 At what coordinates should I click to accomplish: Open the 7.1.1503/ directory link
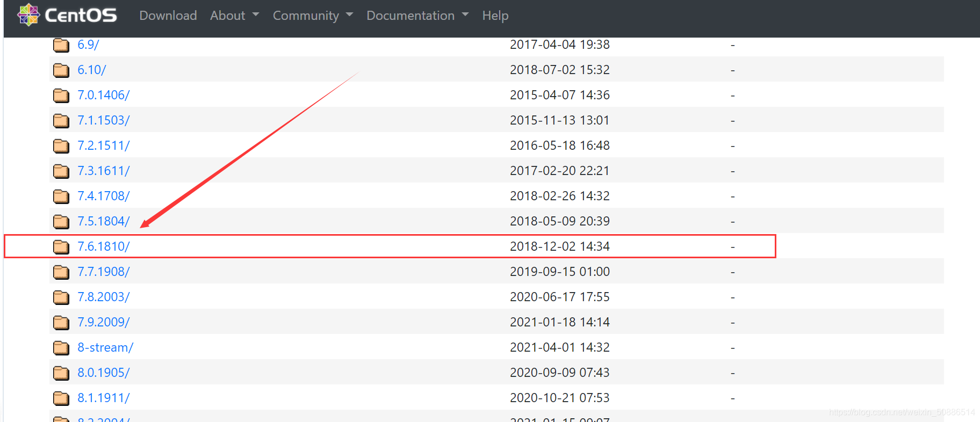tap(104, 120)
